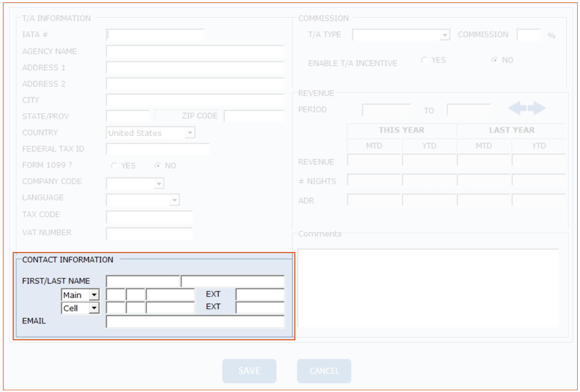Image resolution: width=580 pixels, height=392 pixels.
Task: Click the Email field in Contact Information
Action: [195, 321]
